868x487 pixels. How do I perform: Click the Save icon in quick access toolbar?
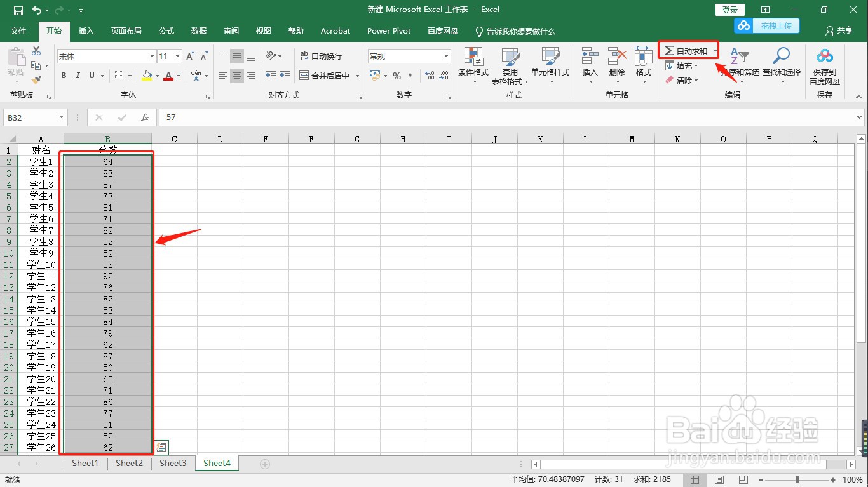click(18, 10)
